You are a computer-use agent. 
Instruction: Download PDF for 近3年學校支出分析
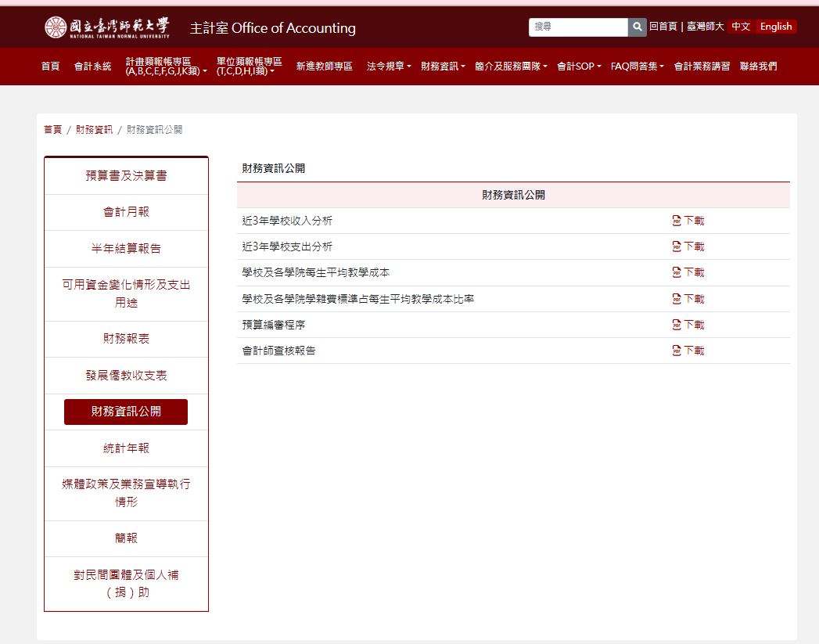click(x=688, y=246)
